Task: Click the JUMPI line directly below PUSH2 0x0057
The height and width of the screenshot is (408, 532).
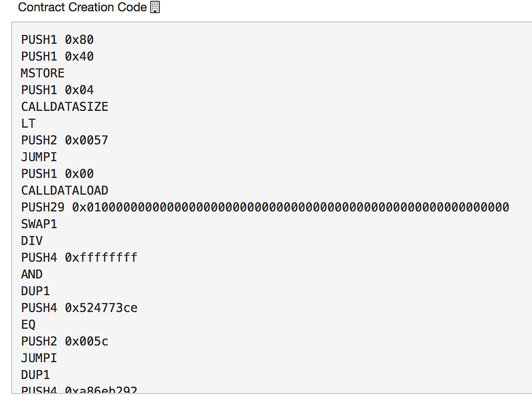Action: [x=39, y=157]
